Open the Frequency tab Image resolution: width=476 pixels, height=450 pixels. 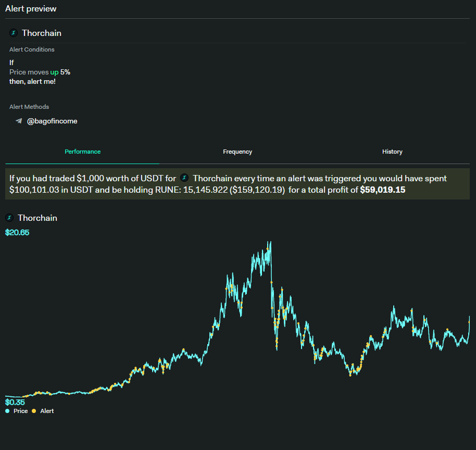click(237, 152)
